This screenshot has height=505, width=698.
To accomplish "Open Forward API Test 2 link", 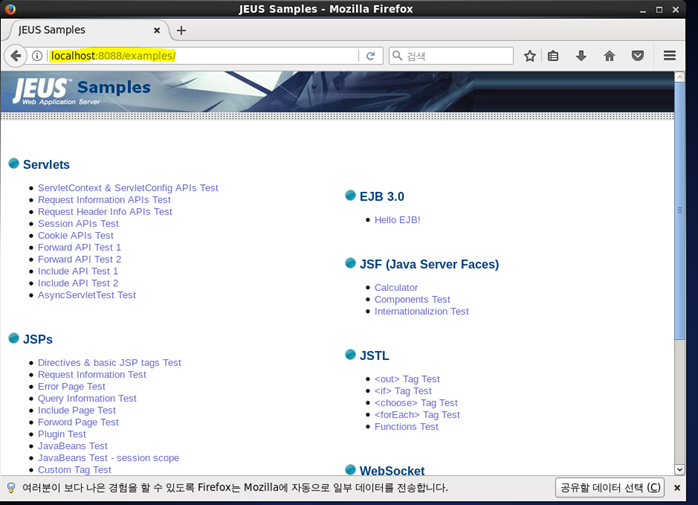I will (79, 259).
